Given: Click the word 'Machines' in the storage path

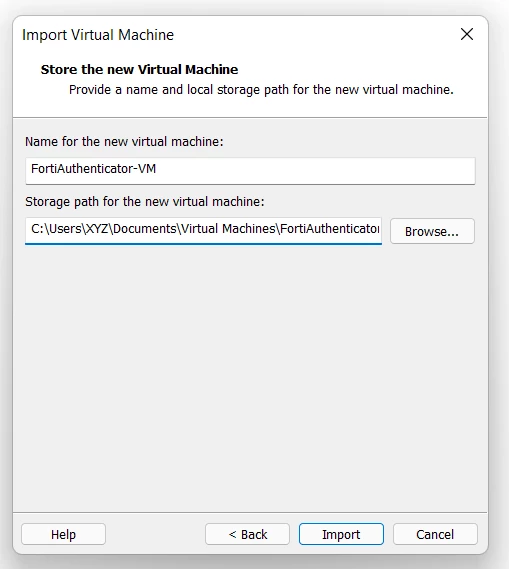Looking at the screenshot, I should point(249,229).
